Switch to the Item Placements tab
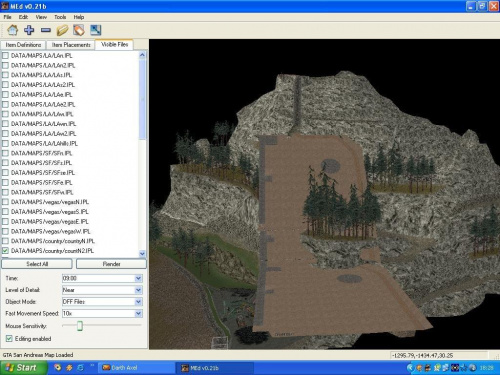The height and width of the screenshot is (375, 500). click(71, 45)
